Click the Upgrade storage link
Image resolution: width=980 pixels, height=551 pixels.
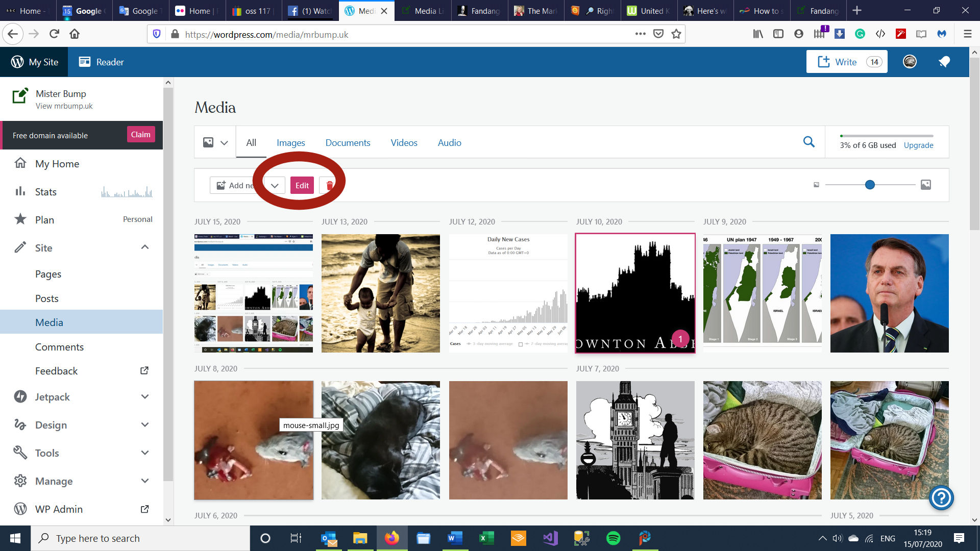(918, 145)
